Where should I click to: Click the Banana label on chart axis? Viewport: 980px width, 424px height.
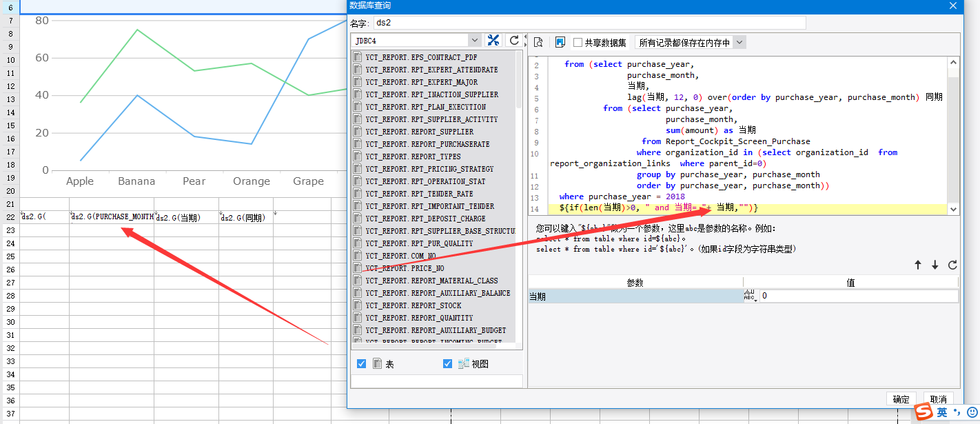136,181
